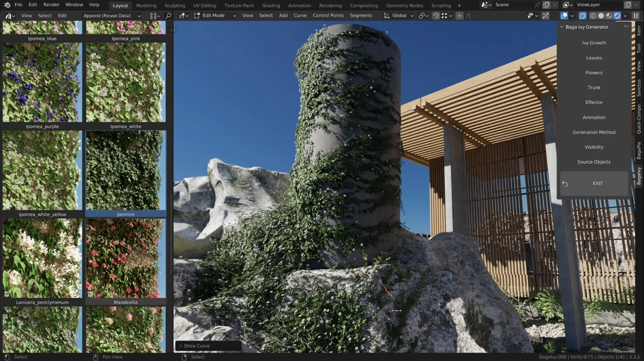This screenshot has height=361, width=644.
Task: Toggle viewport overlays icon
Action: point(564,16)
